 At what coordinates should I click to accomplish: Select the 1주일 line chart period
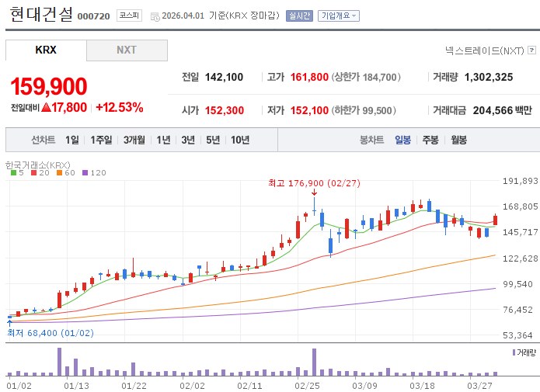tap(101, 140)
